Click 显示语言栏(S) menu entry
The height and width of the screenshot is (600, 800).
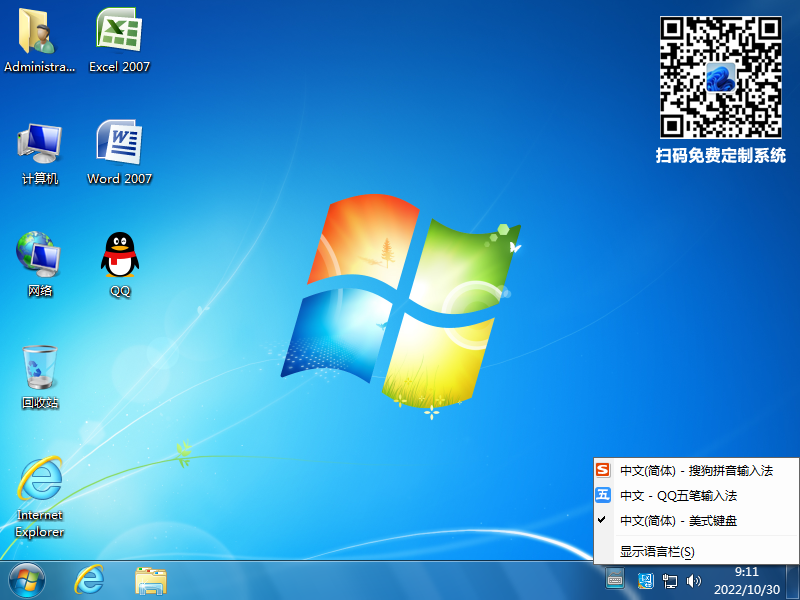[x=657, y=551]
